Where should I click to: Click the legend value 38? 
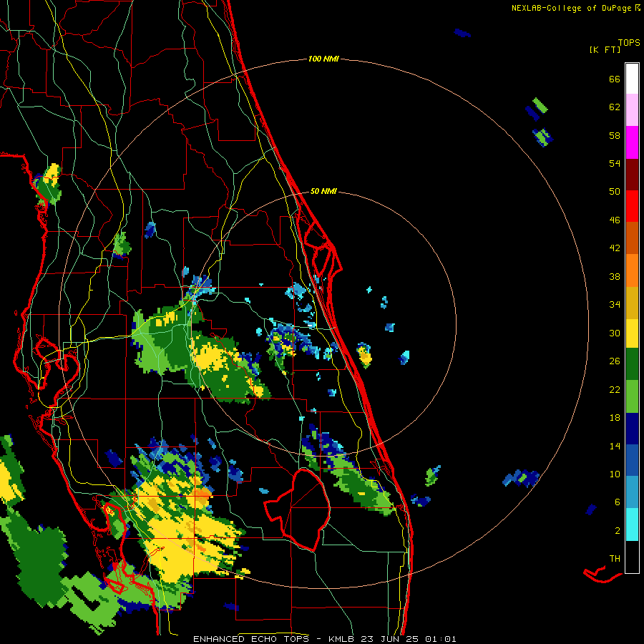pyautogui.click(x=615, y=276)
